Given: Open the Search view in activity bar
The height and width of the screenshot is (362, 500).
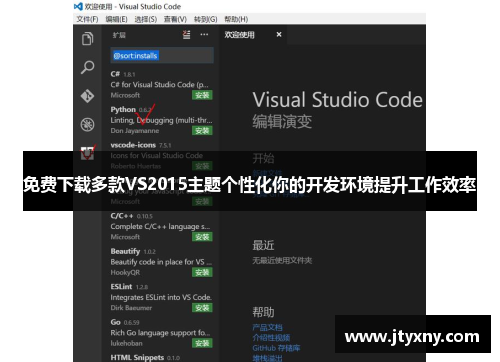Looking at the screenshot, I should click(x=87, y=67).
